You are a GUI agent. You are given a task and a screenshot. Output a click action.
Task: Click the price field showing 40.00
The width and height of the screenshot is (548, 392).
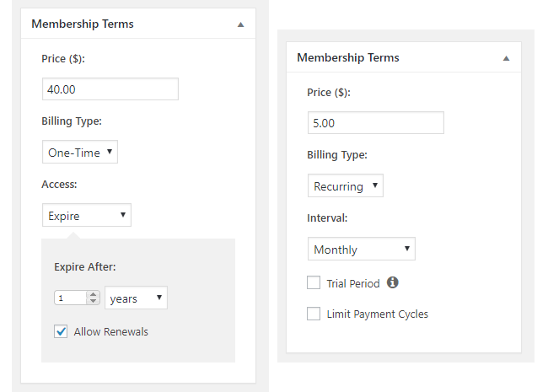[110, 89]
